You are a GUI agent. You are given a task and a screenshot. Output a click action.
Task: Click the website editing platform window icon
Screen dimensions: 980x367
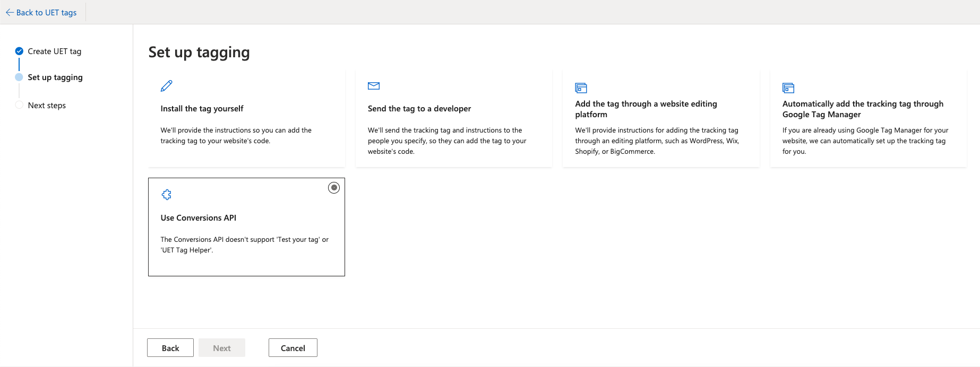[581, 88]
